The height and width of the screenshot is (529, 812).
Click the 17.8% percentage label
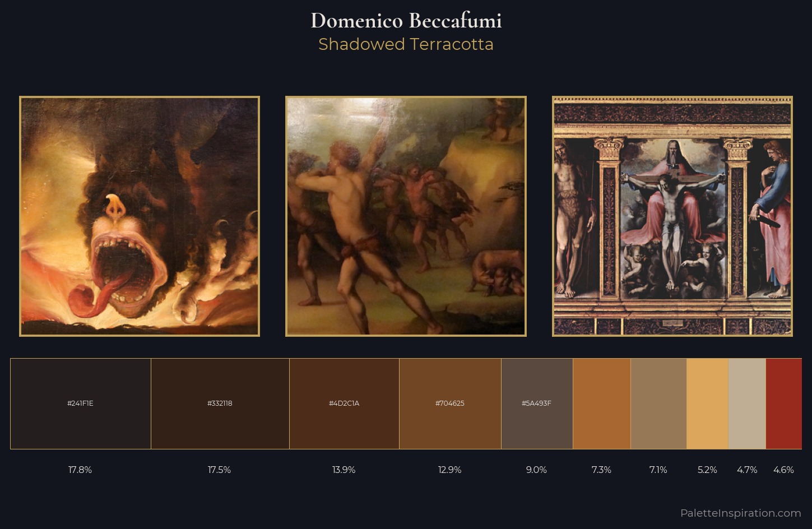80,470
